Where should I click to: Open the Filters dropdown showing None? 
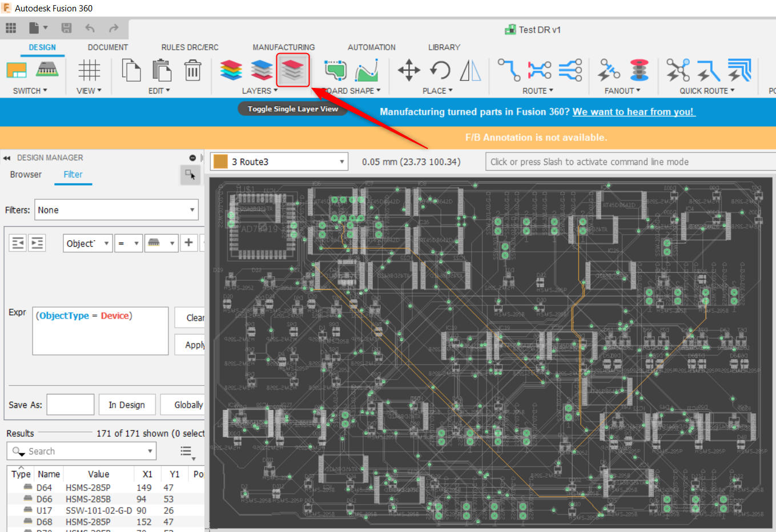pyautogui.click(x=116, y=209)
